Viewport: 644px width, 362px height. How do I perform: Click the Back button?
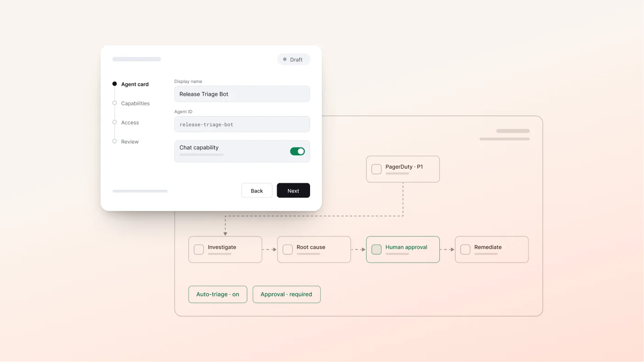point(257,191)
